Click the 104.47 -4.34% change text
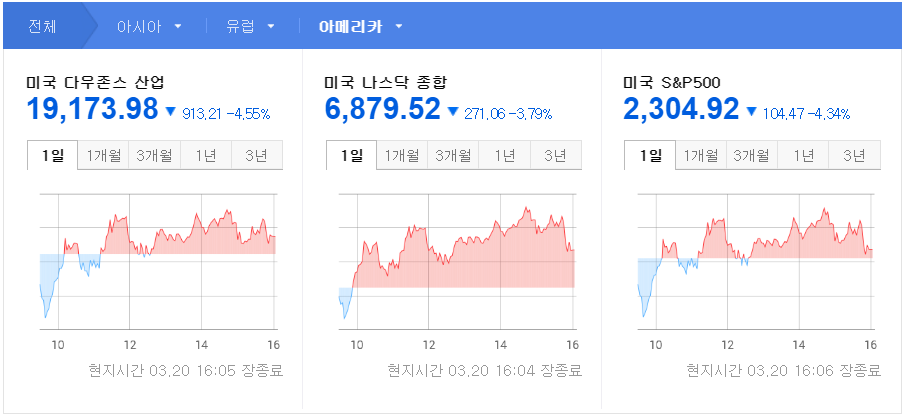This screenshot has width=906, height=418. tap(807, 114)
